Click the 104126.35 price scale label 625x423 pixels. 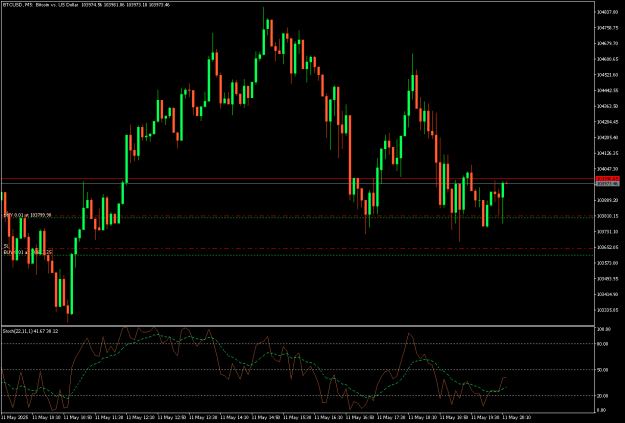pyautogui.click(x=607, y=153)
